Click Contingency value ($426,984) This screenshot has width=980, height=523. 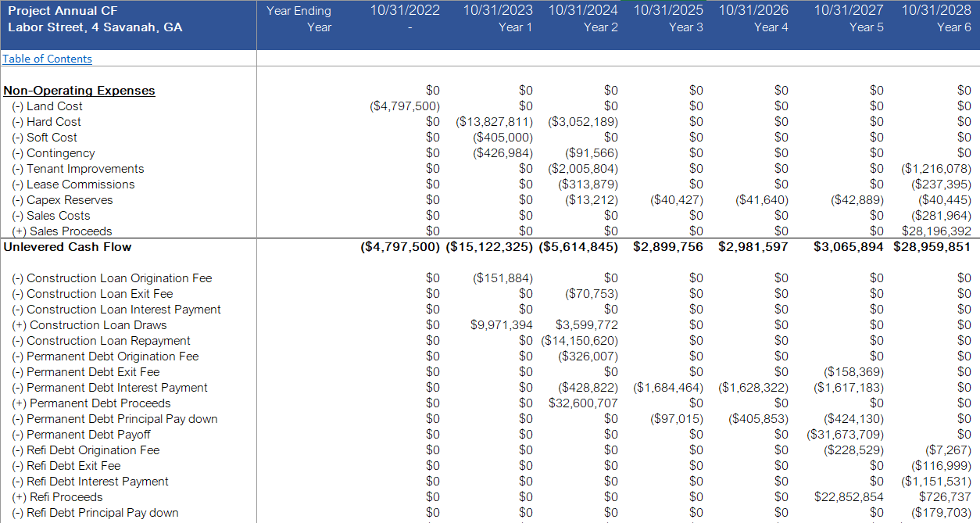503,153
